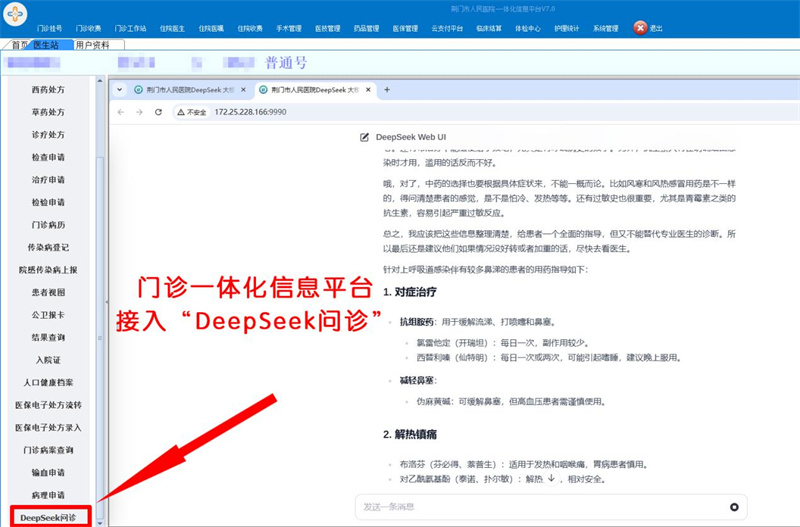Open 住院医嘱 menu
800x527 pixels.
(211, 29)
